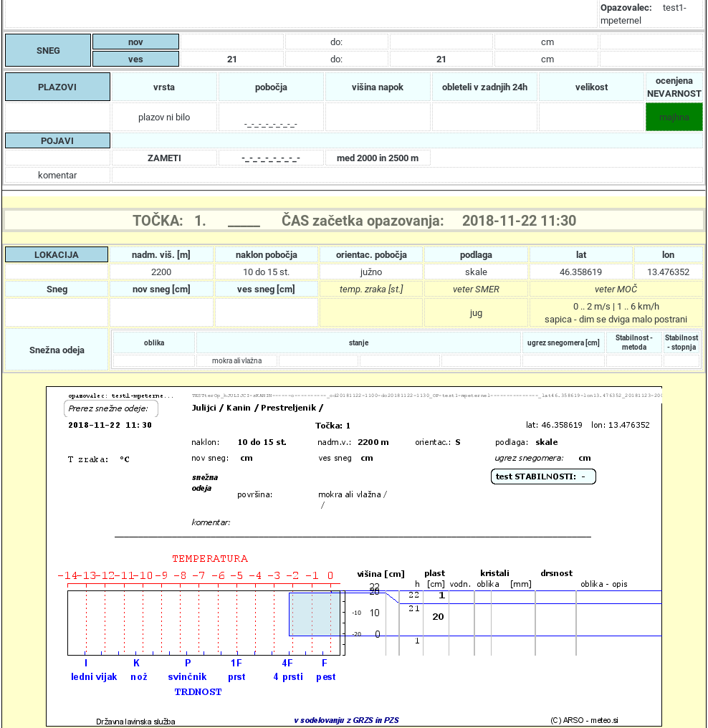The height and width of the screenshot is (728, 708).
Task: Select the '(C) ARSO - meteo.si' footer text
Action: pyautogui.click(x=584, y=720)
